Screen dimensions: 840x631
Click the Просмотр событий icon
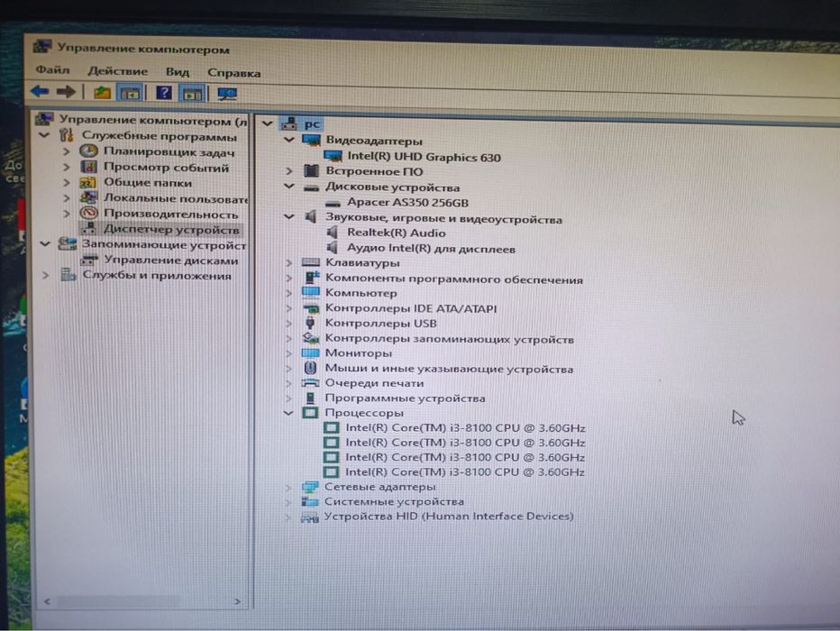coord(89,167)
